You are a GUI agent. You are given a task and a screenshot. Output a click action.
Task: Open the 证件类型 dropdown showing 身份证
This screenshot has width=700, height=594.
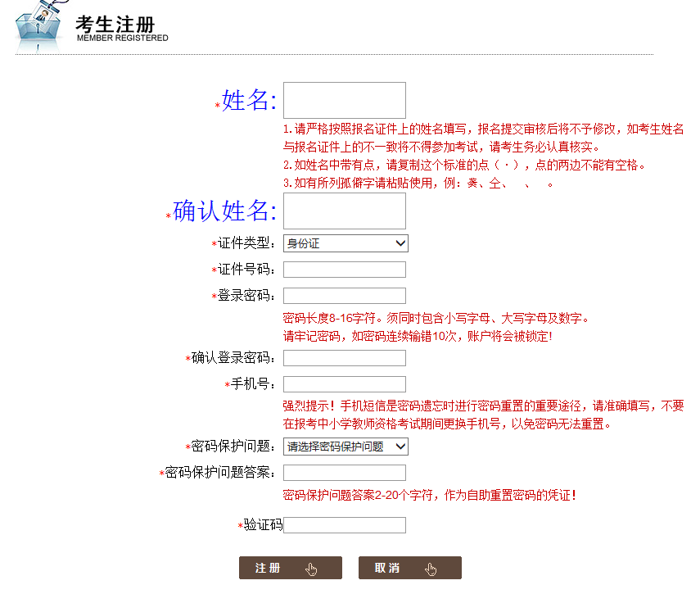345,243
